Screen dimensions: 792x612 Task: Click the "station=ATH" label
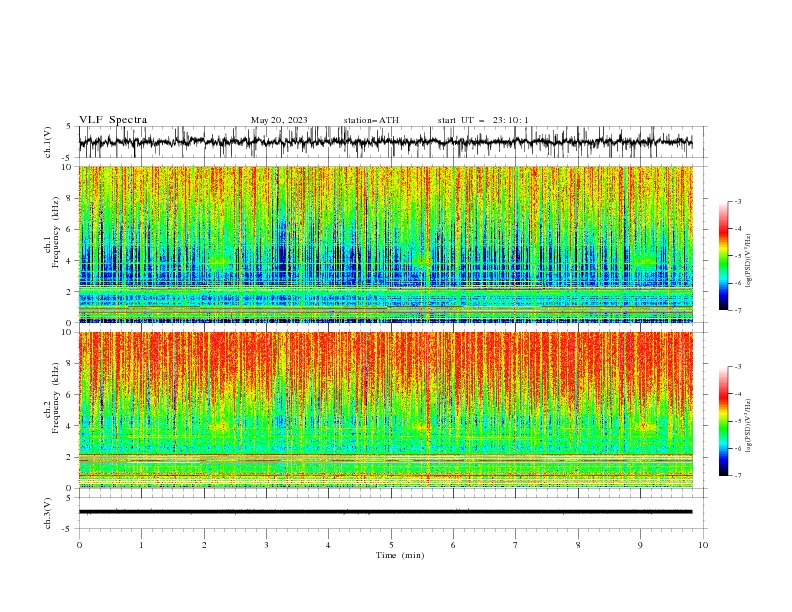click(371, 120)
